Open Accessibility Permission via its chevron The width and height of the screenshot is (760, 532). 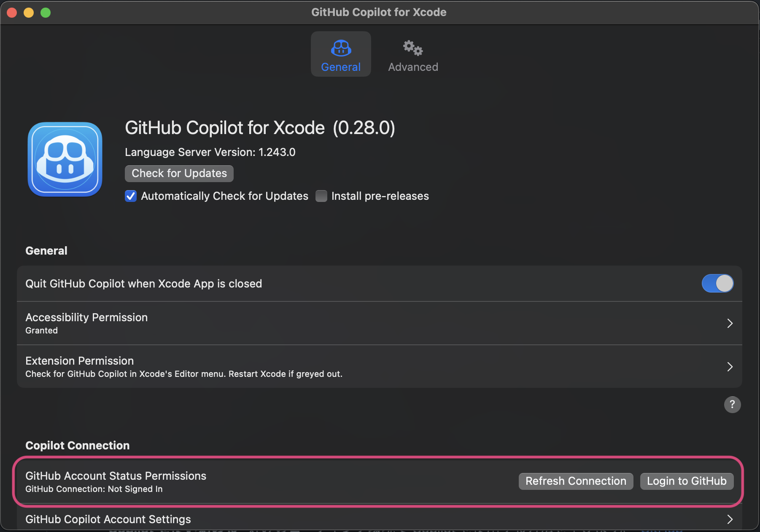[730, 323]
